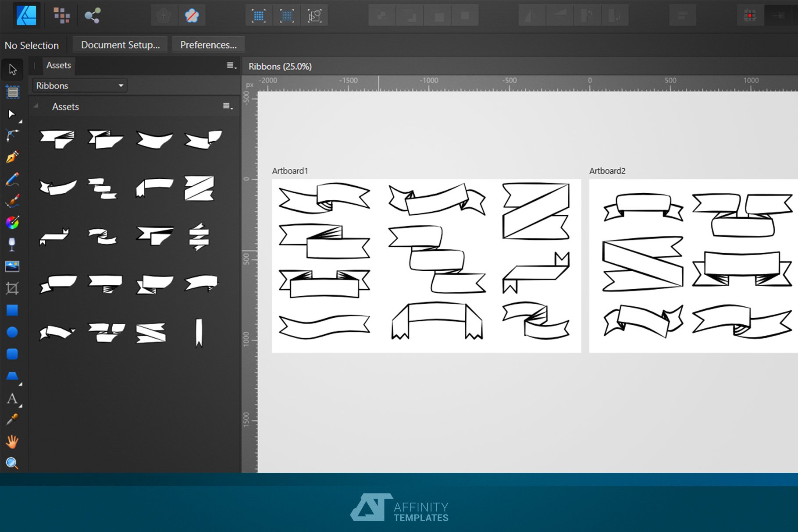Select the first ribbon asset thumbnail
The height and width of the screenshot is (532, 798).
pos(57,139)
